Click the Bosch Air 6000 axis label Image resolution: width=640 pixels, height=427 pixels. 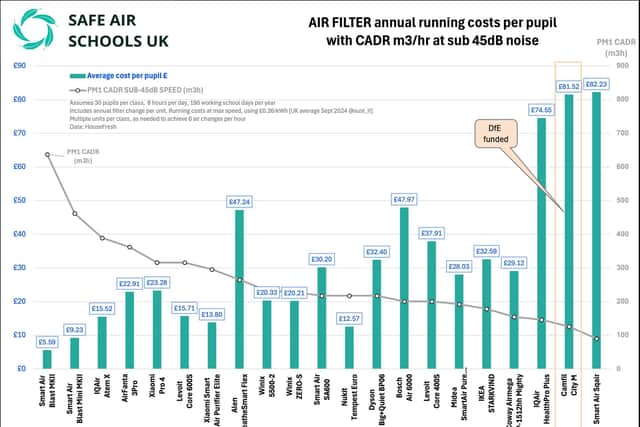404,389
